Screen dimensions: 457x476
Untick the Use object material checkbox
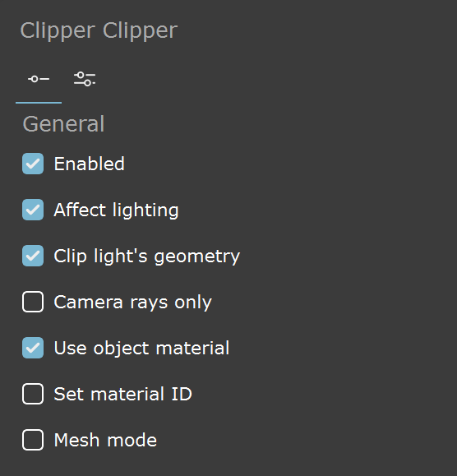33,348
